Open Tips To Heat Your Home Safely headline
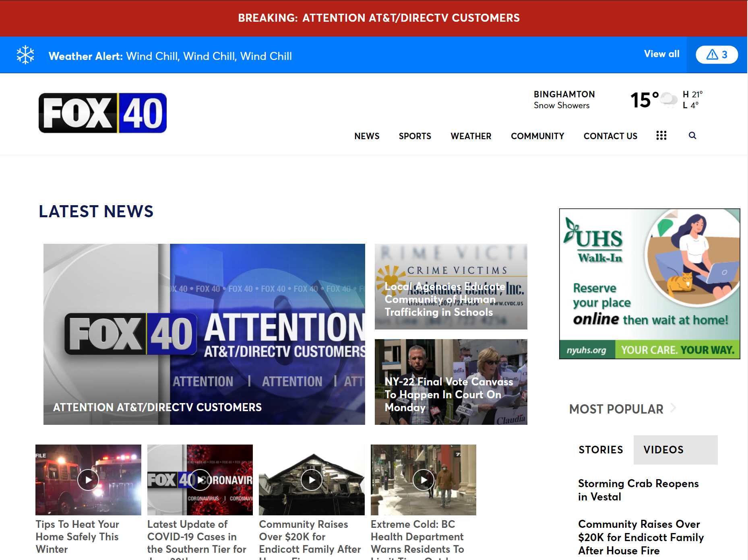Viewport: 748px width, 560px height. pos(77,537)
